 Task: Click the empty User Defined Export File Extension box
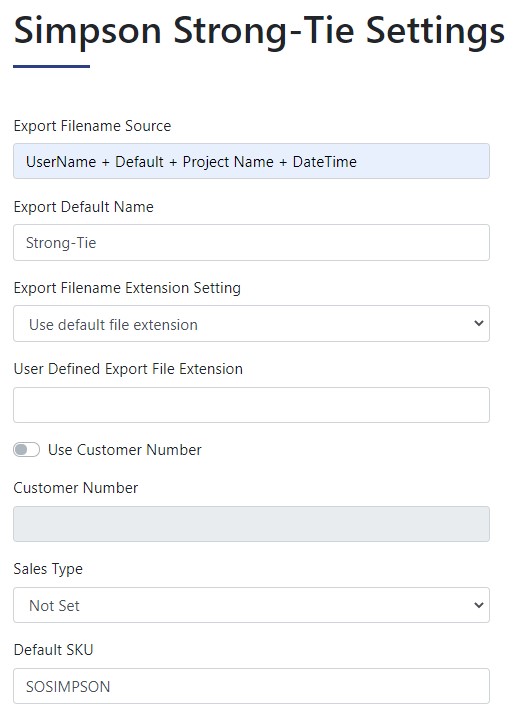coord(251,405)
